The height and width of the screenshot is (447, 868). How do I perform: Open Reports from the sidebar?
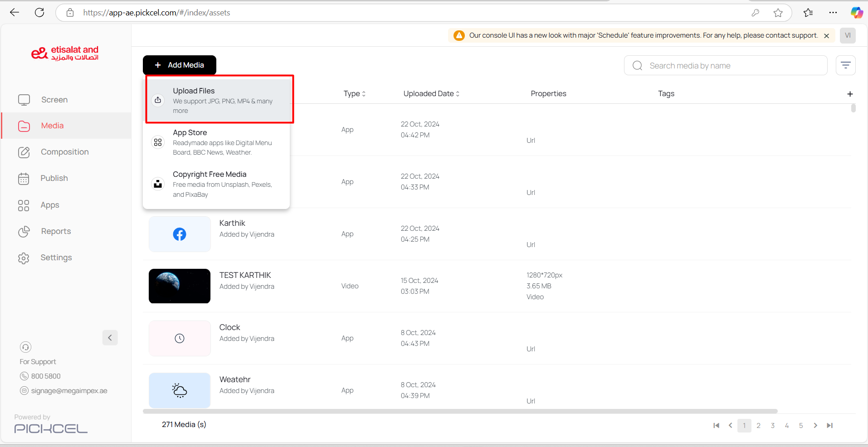(56, 231)
